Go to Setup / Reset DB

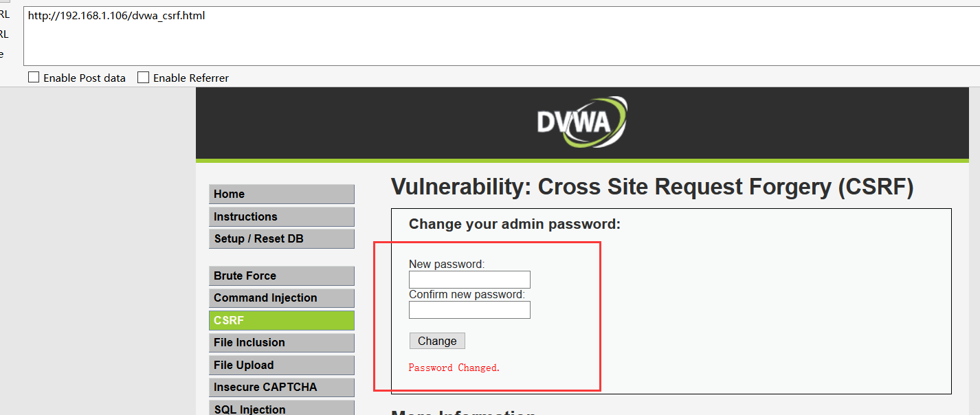point(282,239)
